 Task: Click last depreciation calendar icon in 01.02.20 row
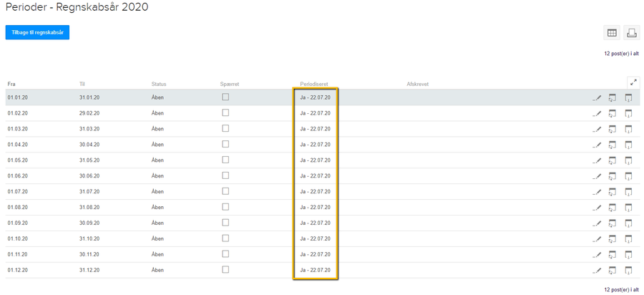coord(628,113)
